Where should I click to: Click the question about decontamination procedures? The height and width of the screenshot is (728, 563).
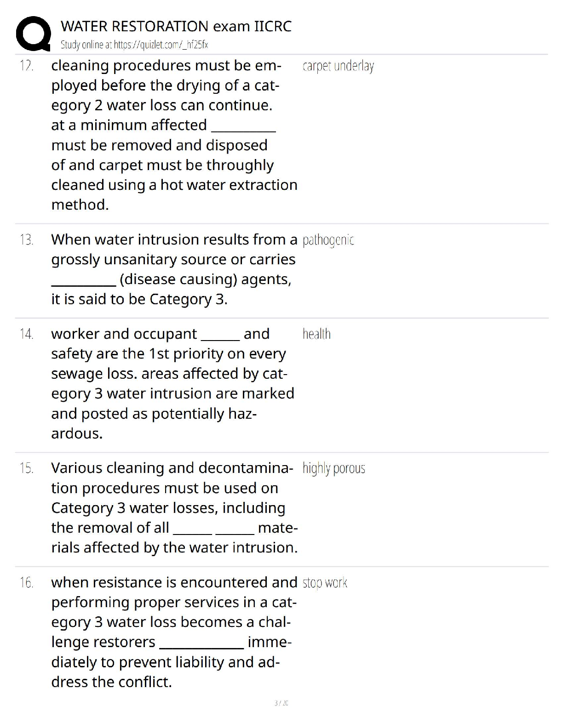pyautogui.click(x=174, y=507)
